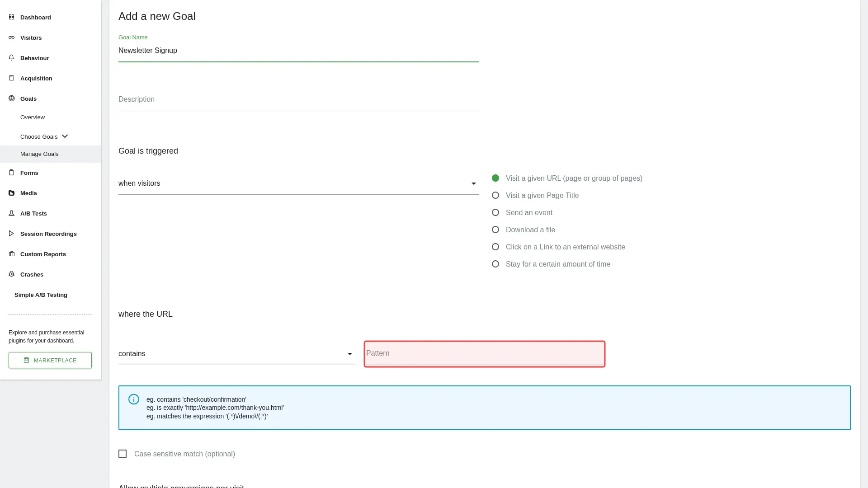Open Media via the play-circle icon
The width and height of the screenshot is (868, 488).
pyautogui.click(x=11, y=193)
